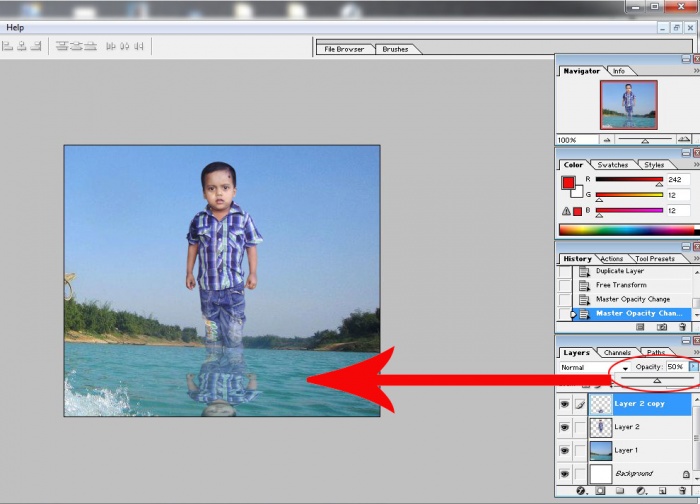700x504 pixels.
Task: Add a layer style to the layer
Action: 580,491
